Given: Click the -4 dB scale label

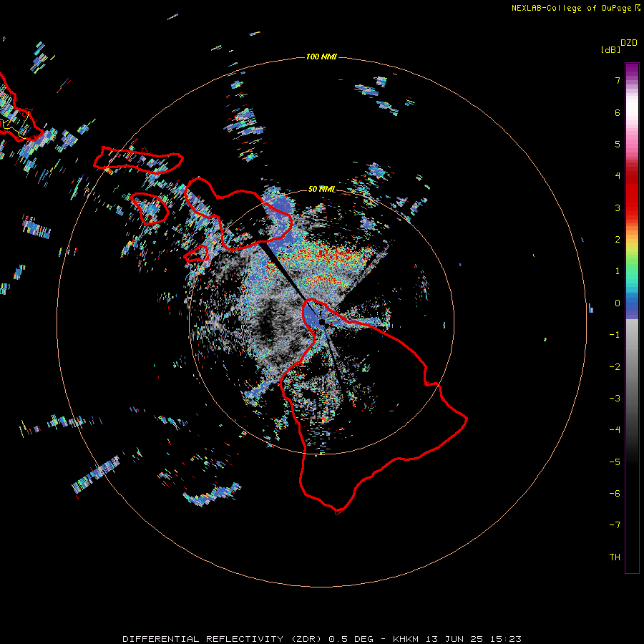Looking at the screenshot, I should pyautogui.click(x=615, y=430).
